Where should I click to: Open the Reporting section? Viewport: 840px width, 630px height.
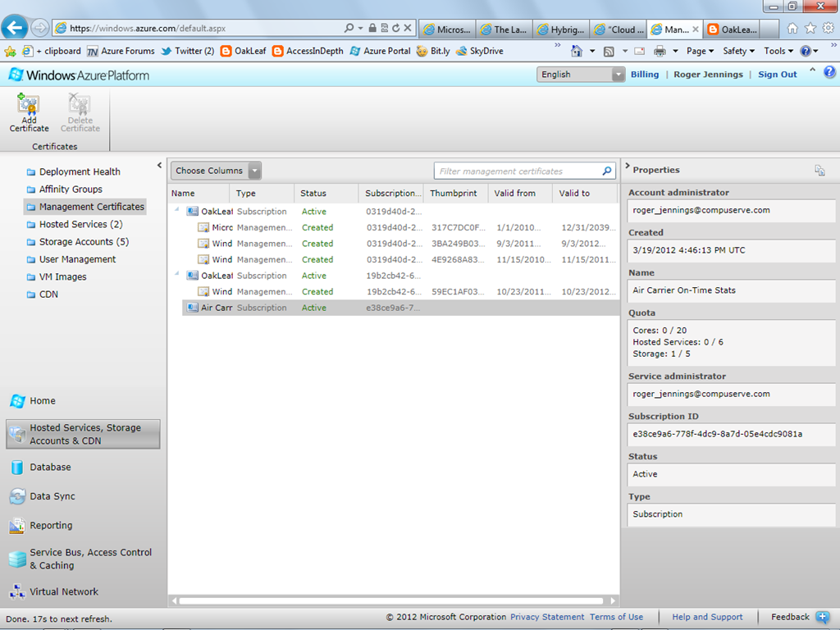51,526
